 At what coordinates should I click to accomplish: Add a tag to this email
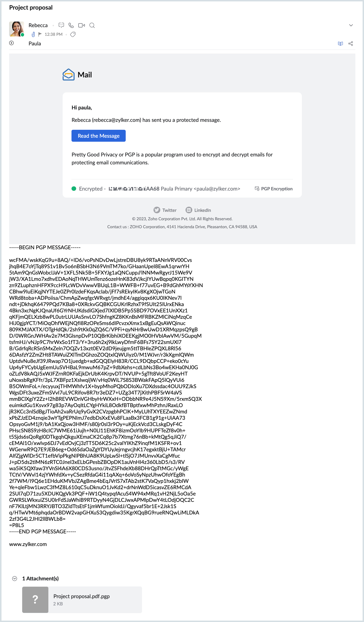73,34
